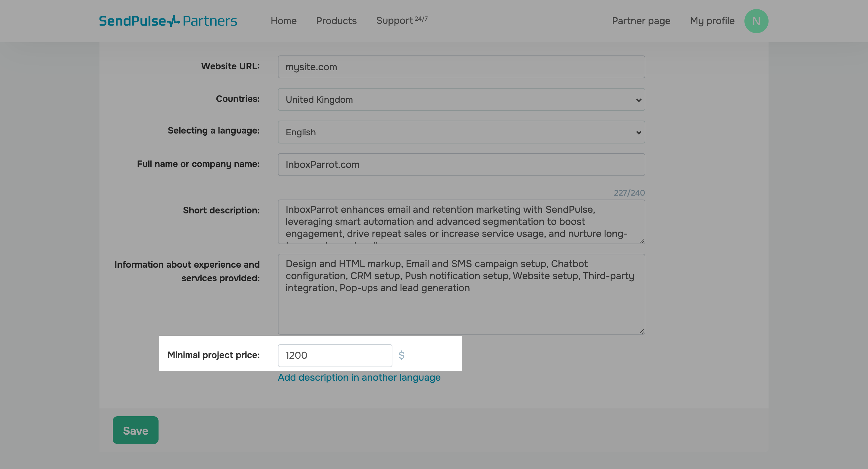
Task: Expand the language selection dropdown
Action: pyautogui.click(x=461, y=132)
